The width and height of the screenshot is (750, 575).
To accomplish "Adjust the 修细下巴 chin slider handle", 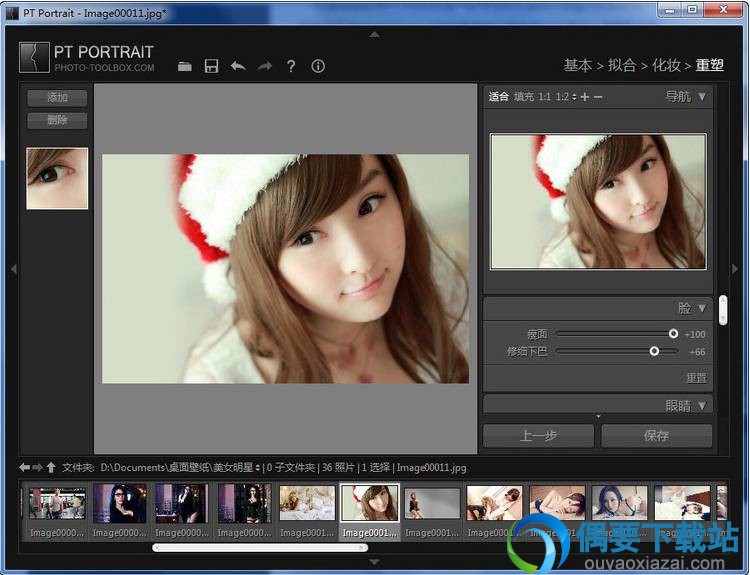I will [x=654, y=351].
